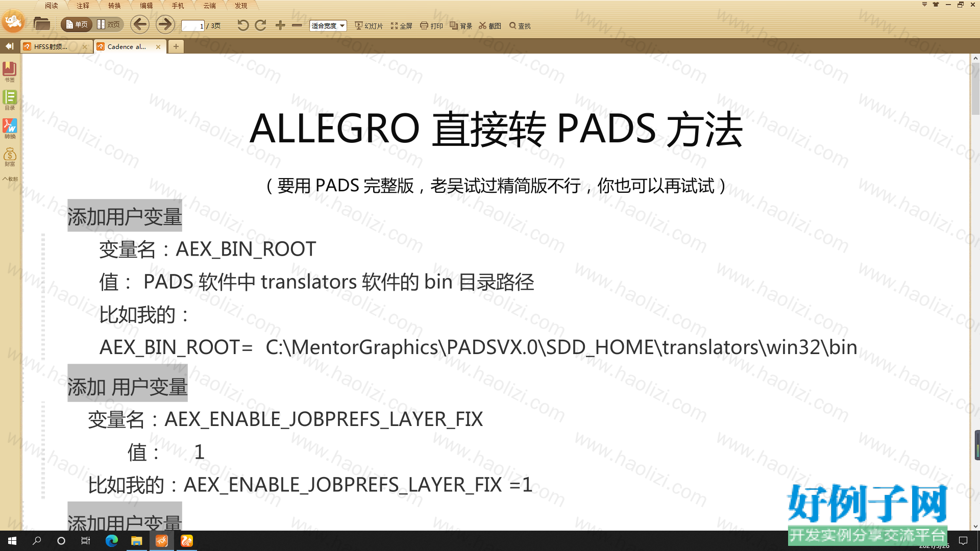Click the document title 'ALLEGRO 直接转 PADS 方法'
This screenshot has height=551, width=980.
496,129
